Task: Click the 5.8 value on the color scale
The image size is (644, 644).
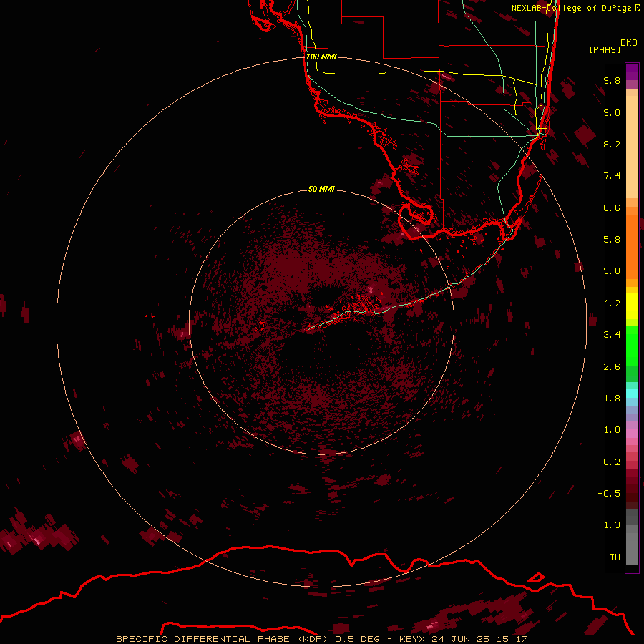Action: 612,240
